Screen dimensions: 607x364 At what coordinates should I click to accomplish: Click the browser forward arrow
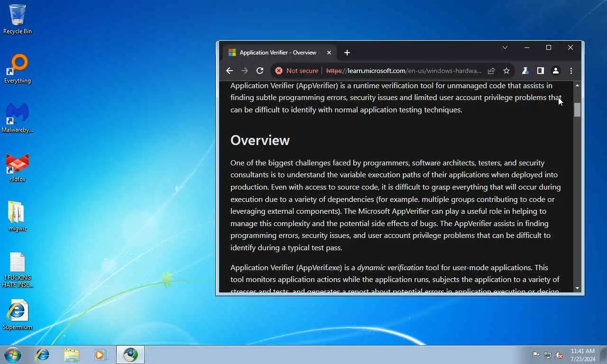[245, 71]
